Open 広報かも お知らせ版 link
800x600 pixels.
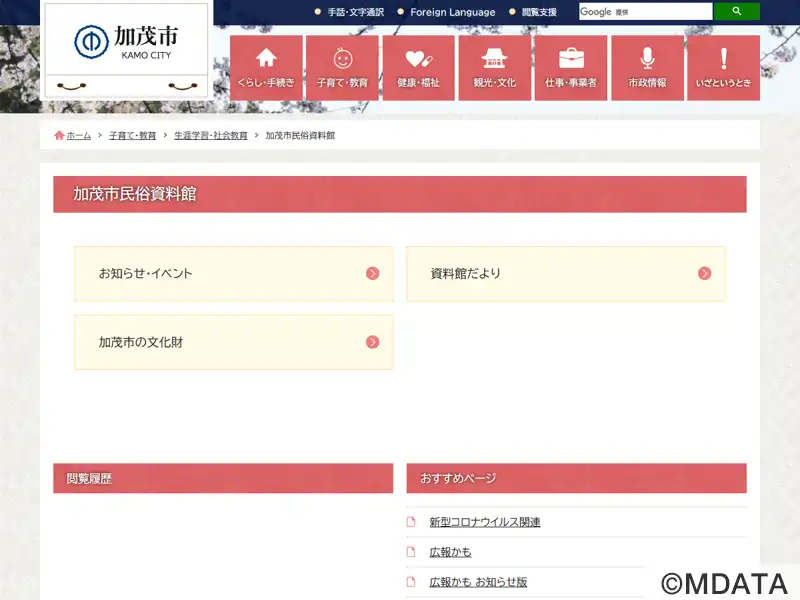(478, 582)
